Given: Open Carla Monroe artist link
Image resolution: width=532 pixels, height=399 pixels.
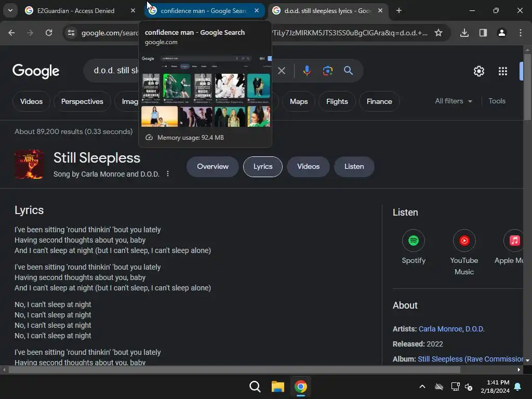Looking at the screenshot, I should 441,329.
